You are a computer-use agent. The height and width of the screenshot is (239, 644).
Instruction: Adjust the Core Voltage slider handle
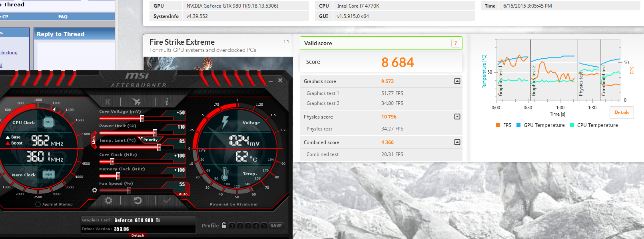[142, 119]
